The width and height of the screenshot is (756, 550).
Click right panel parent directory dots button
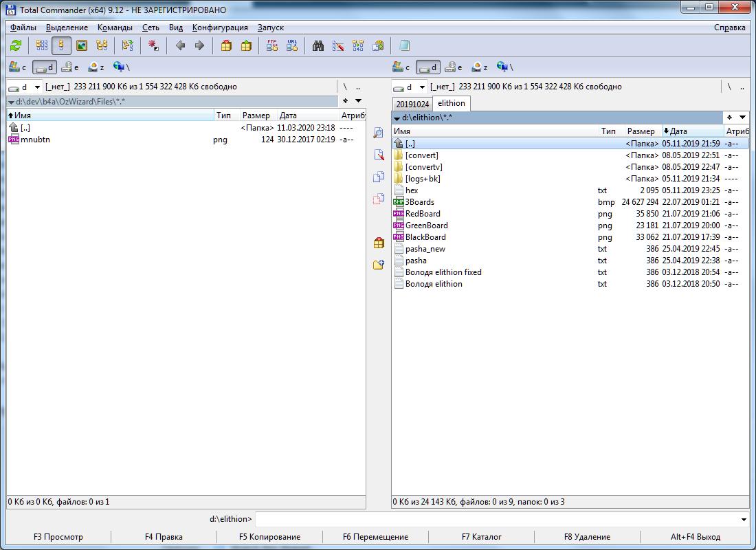[x=742, y=87]
